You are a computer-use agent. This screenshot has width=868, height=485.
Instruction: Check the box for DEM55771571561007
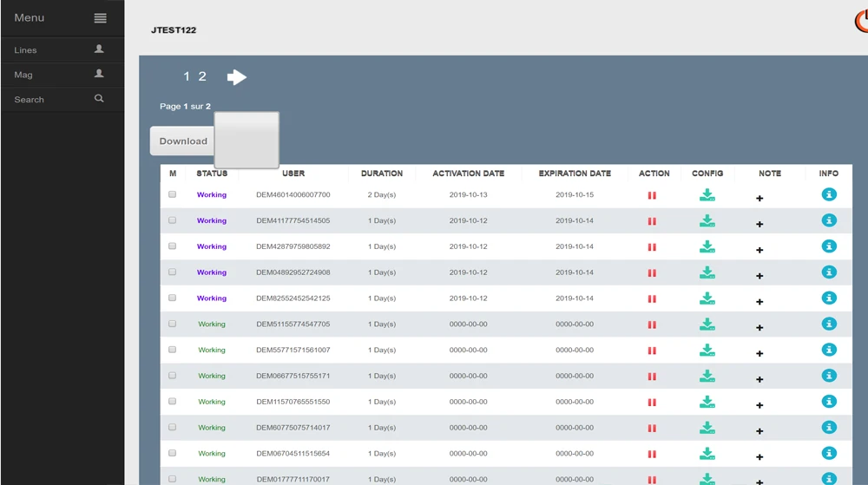172,350
